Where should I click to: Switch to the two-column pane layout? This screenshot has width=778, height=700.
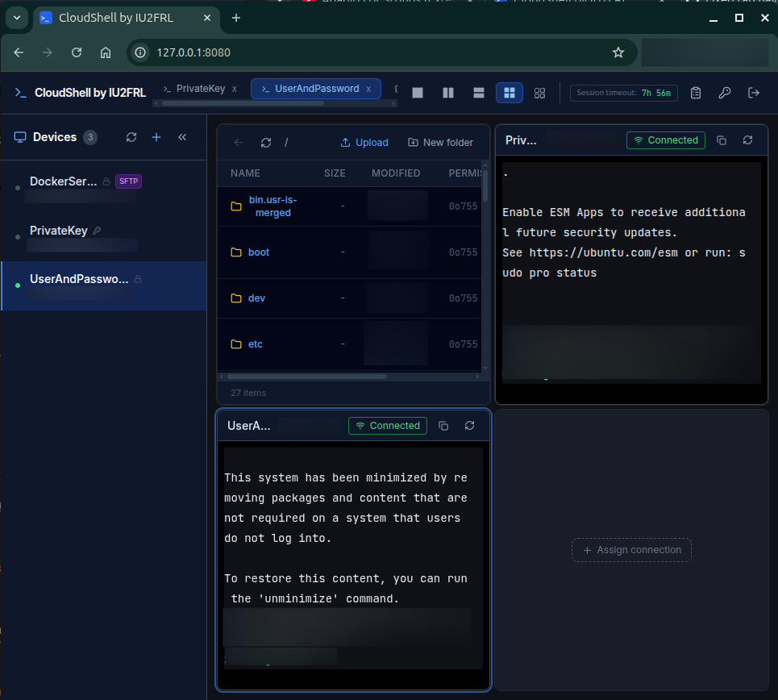[448, 93]
